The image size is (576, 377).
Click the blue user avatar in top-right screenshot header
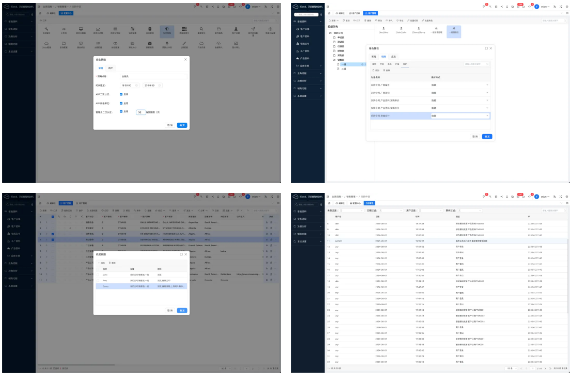[x=537, y=7]
